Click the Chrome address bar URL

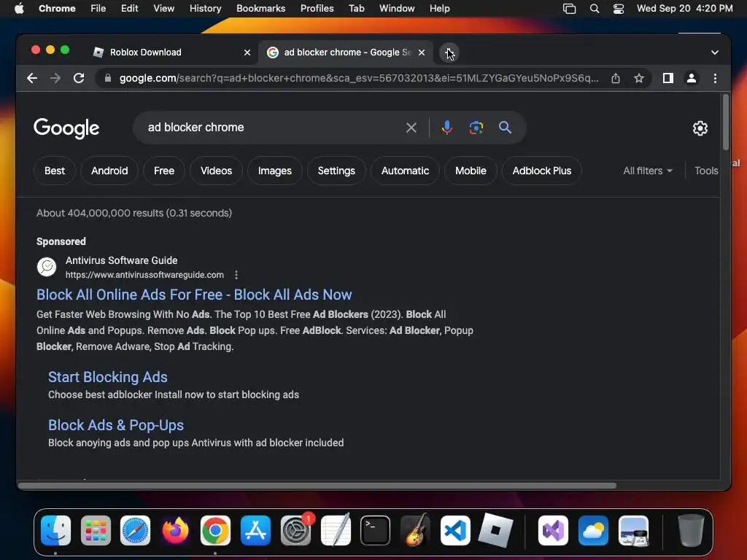click(x=359, y=78)
